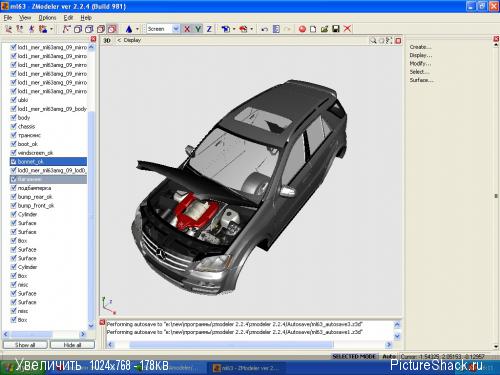Click the blue snapping tool icon

coord(226,29)
